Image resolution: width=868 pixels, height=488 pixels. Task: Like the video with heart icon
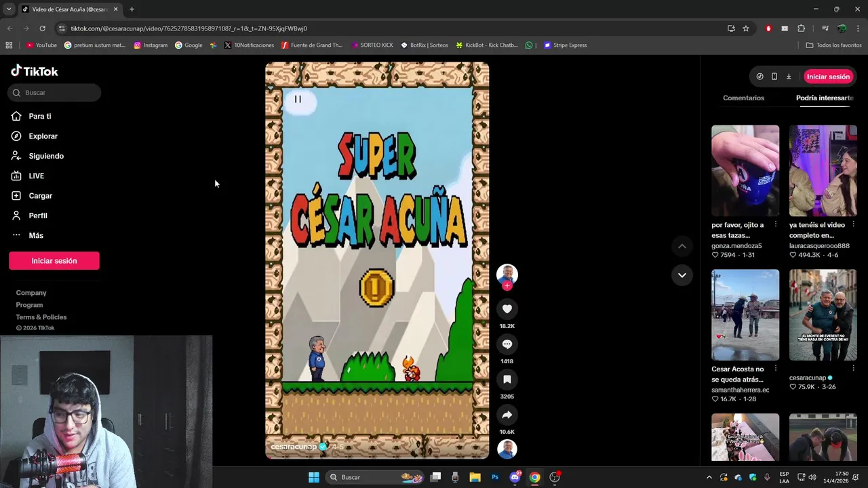pyautogui.click(x=507, y=309)
